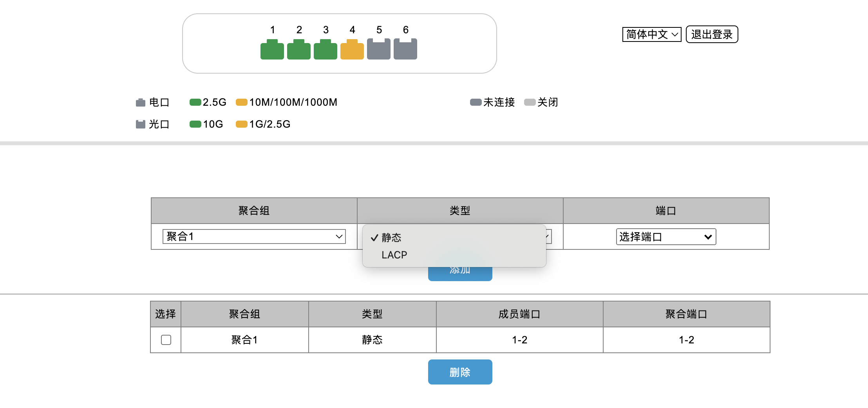Screen dimensions: 868x408
Task: Click the 类型 header in upper table
Action: (460, 211)
